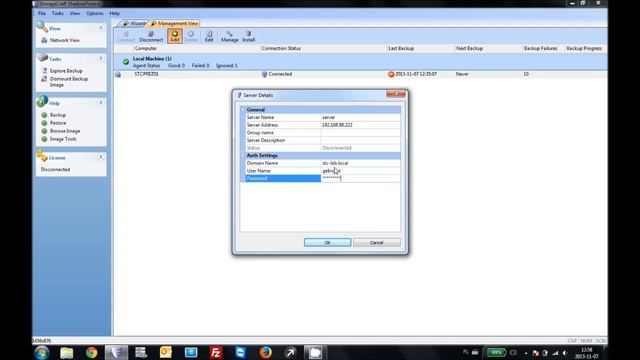Collapse the License sidebar panel
Viewport: 640px width, 360px height.
pos(101,157)
